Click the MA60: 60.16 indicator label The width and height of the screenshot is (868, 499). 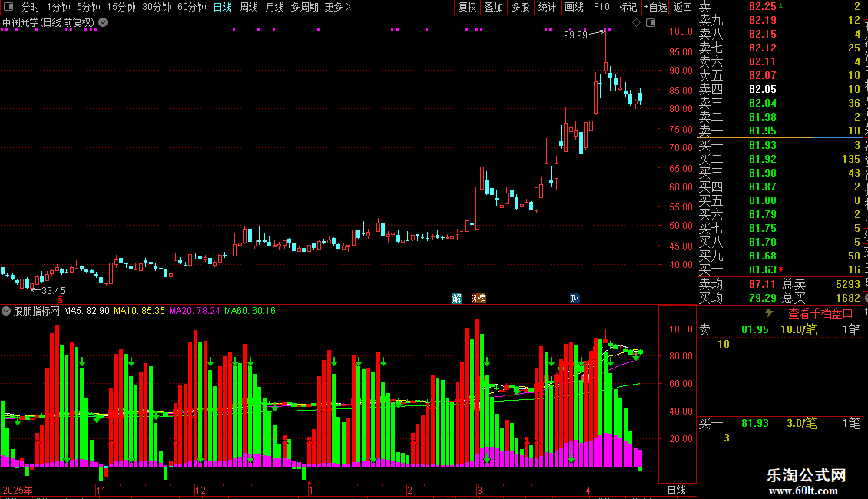pos(250,311)
